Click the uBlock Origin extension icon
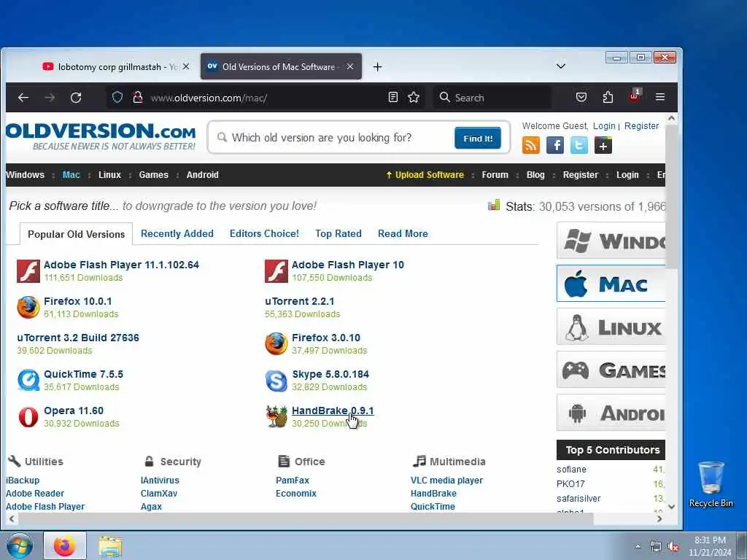This screenshot has height=560, width=747. (635, 96)
